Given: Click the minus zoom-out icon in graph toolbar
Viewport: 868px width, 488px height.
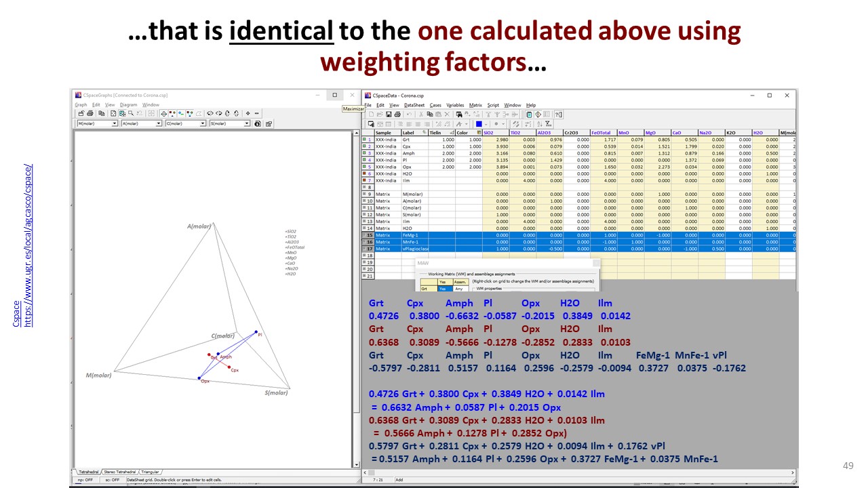Looking at the screenshot, I should (x=256, y=114).
